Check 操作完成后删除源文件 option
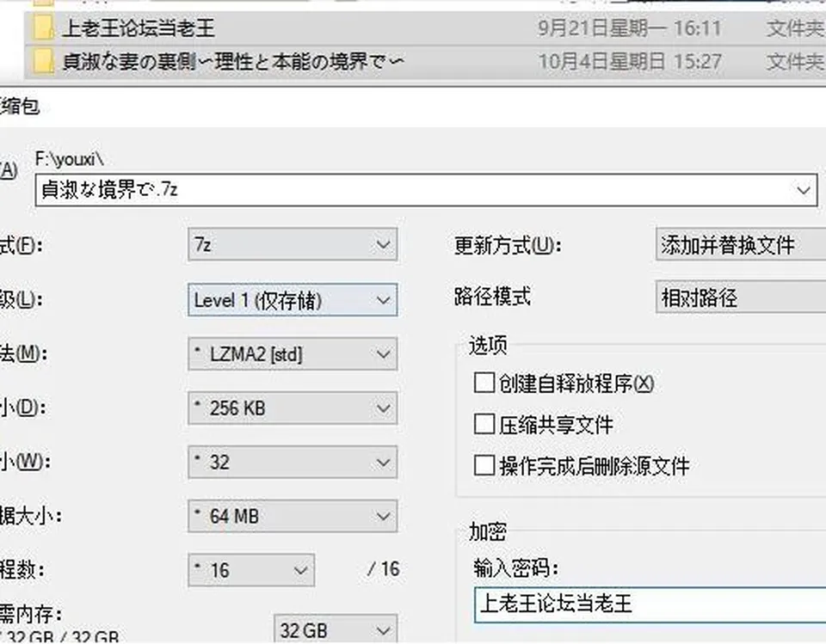The image size is (826, 644). click(x=484, y=465)
